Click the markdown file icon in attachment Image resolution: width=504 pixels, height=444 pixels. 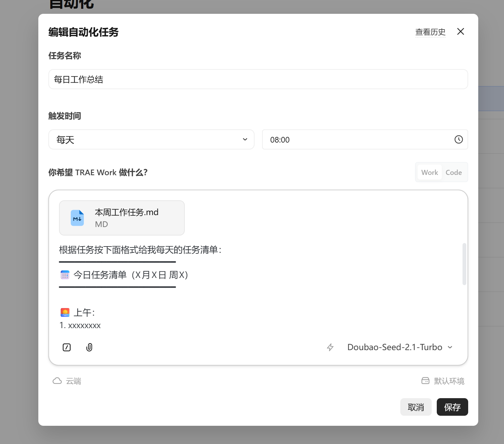point(77,218)
